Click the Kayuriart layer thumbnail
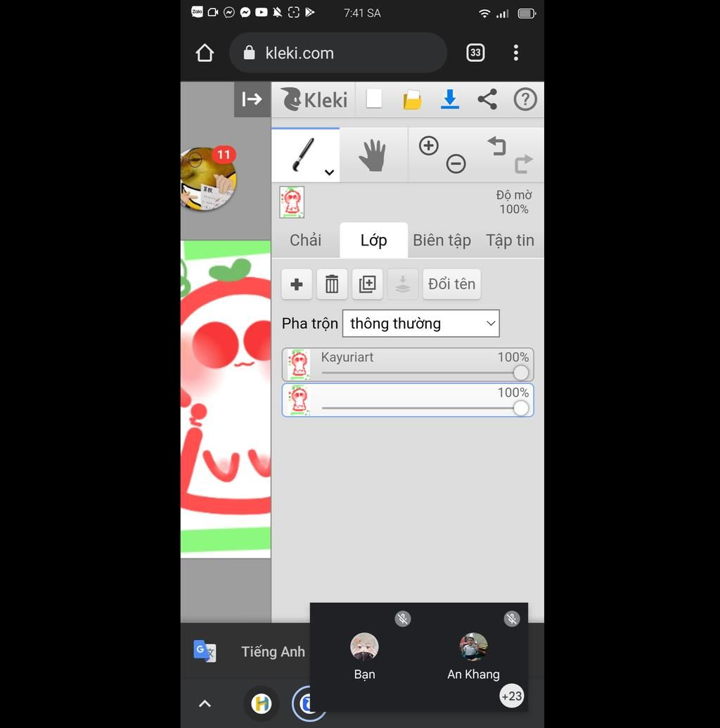The height and width of the screenshot is (728, 720). click(299, 364)
